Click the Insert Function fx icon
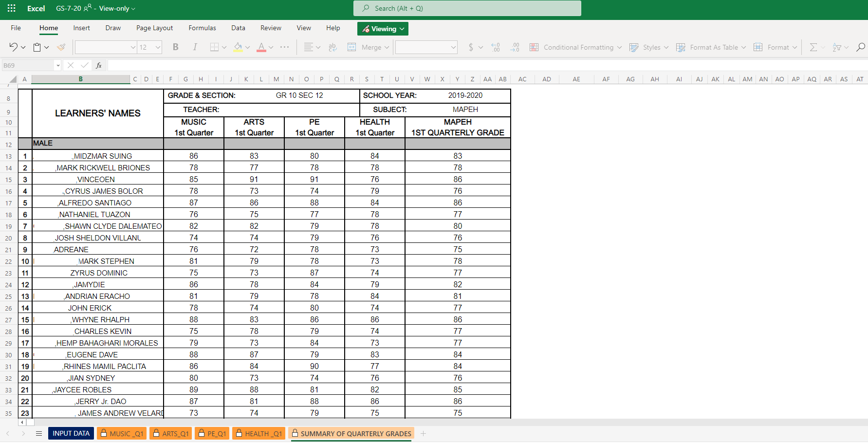 point(99,65)
